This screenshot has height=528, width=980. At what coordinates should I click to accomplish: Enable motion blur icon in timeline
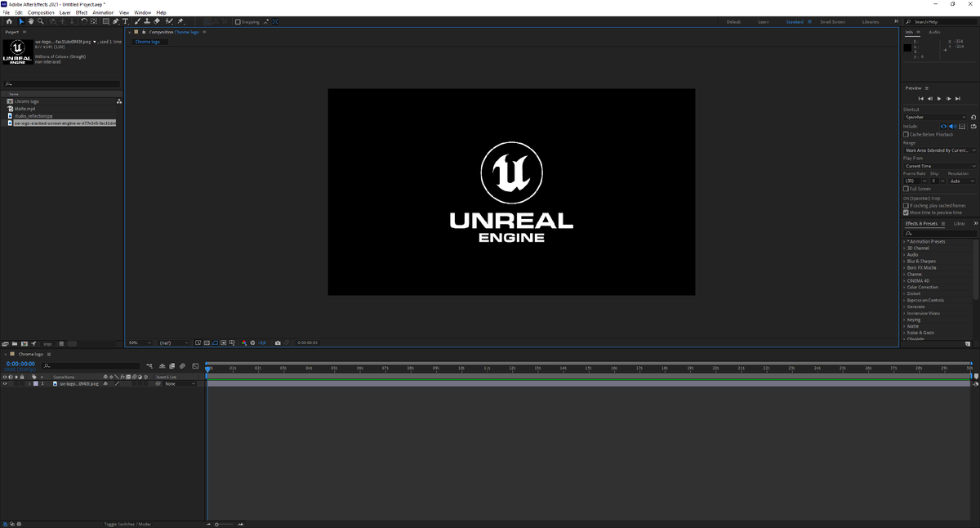coord(182,366)
